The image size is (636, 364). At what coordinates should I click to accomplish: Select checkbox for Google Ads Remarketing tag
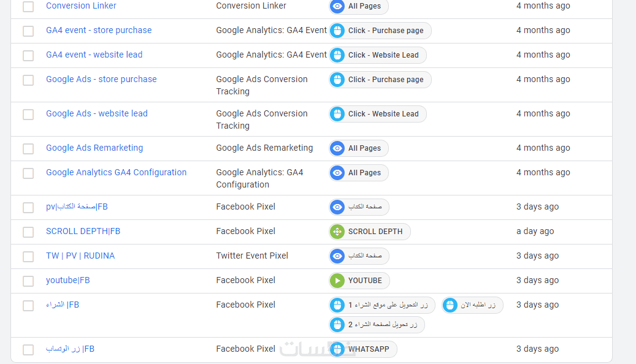point(28,149)
